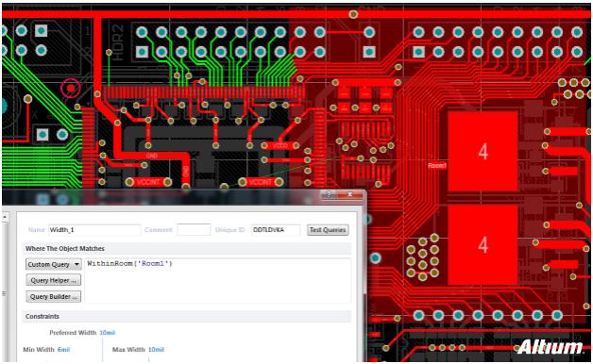Click the empty Comment input field

pyautogui.click(x=194, y=229)
